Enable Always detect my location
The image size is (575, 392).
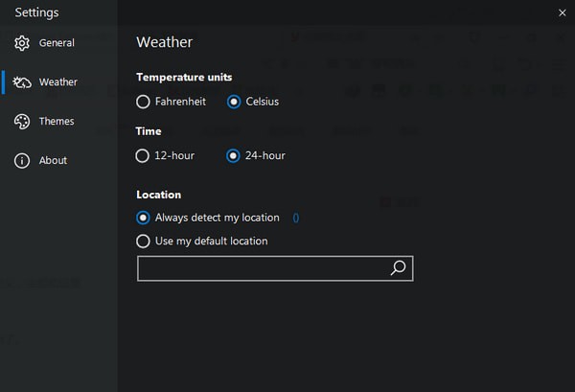click(144, 218)
